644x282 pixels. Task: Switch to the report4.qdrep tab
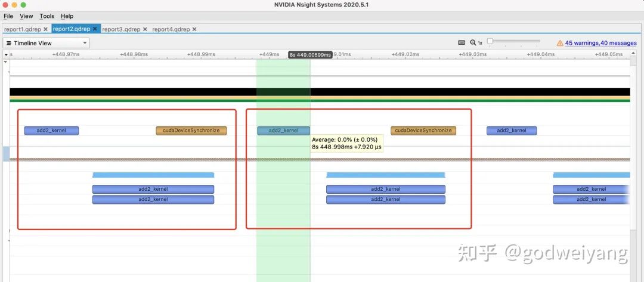point(171,29)
